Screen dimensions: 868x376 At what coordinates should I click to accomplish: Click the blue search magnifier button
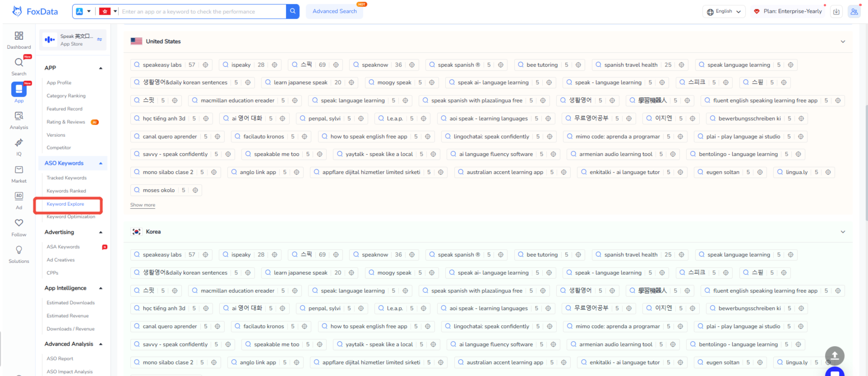click(x=293, y=11)
